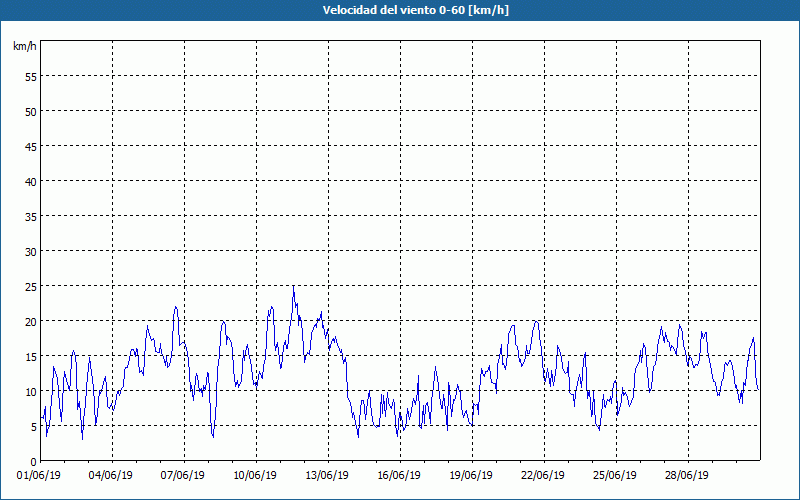800x500 pixels.
Task: Select the 50 y-axis label
Action: point(31,112)
